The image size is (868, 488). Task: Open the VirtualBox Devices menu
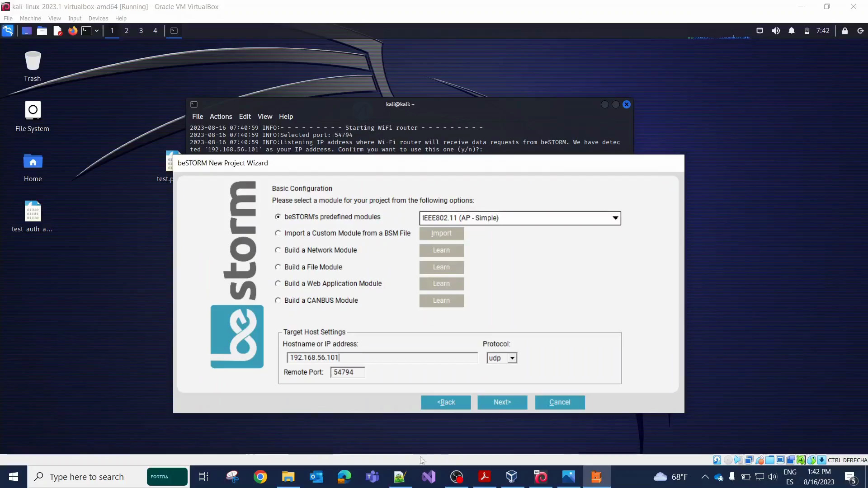pos(98,19)
